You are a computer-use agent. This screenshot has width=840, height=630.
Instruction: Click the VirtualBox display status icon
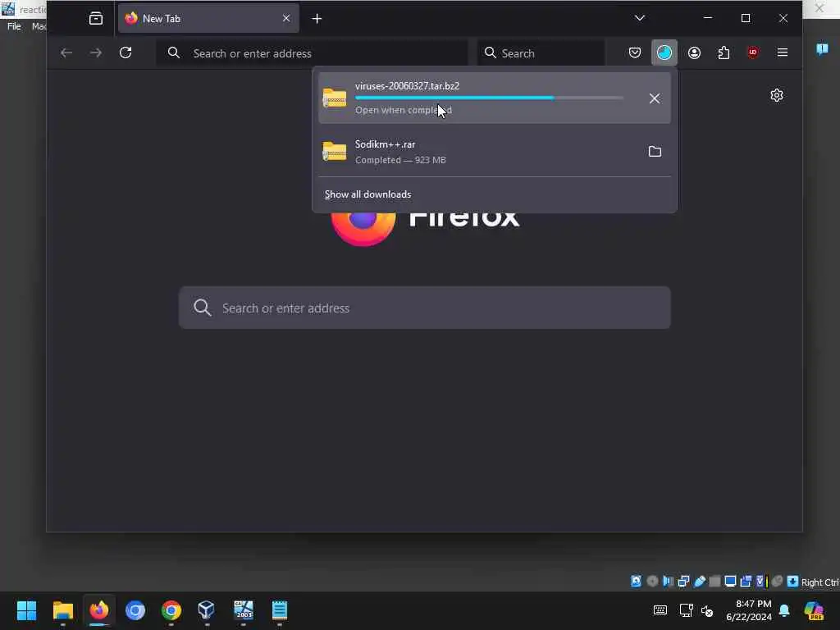pyautogui.click(x=730, y=582)
